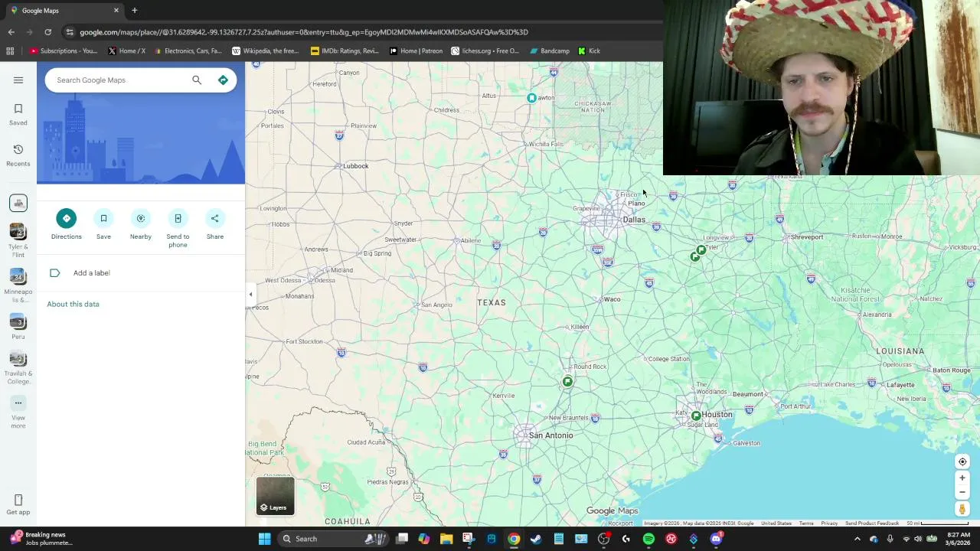Click green marker near Houston

pos(696,416)
